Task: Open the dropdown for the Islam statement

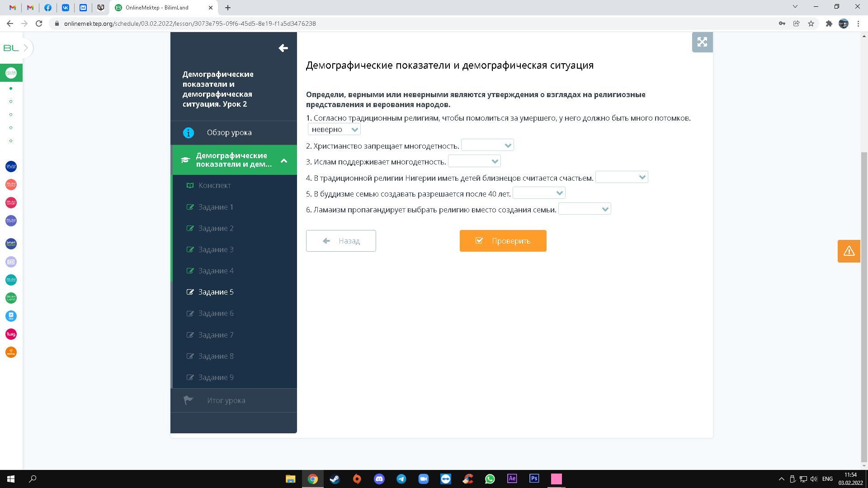Action: tap(474, 161)
